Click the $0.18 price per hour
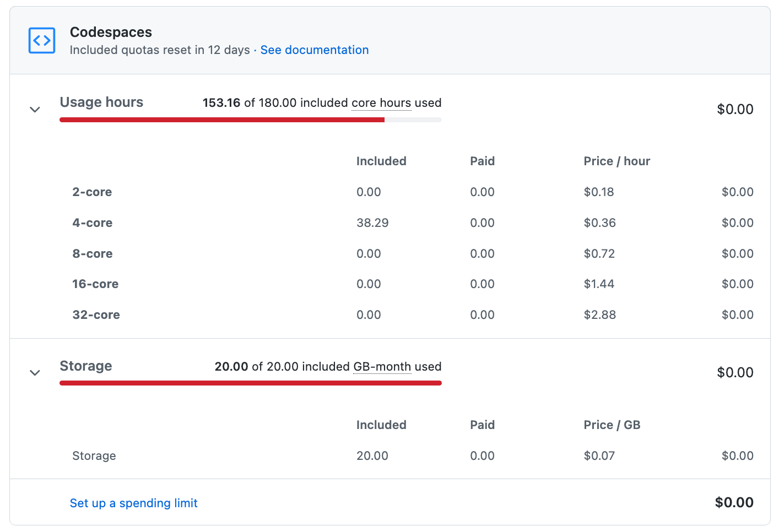The height and width of the screenshot is (532, 779). pyautogui.click(x=599, y=192)
